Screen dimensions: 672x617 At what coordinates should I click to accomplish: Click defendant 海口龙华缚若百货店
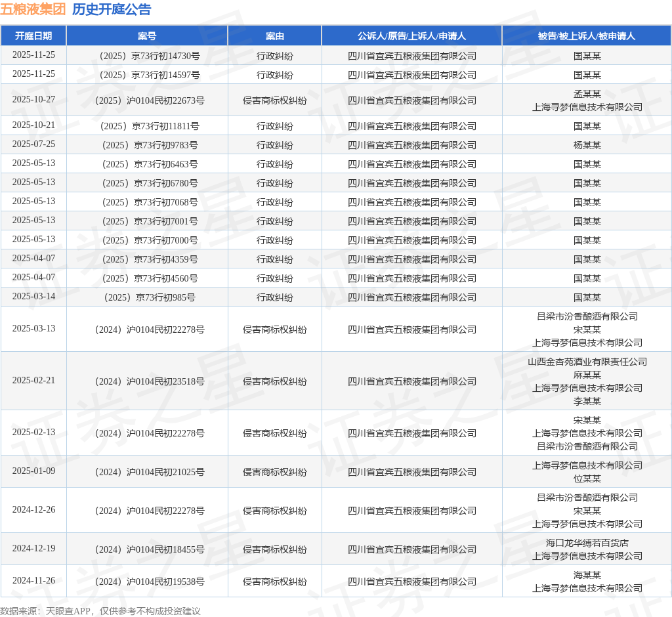pyautogui.click(x=587, y=543)
